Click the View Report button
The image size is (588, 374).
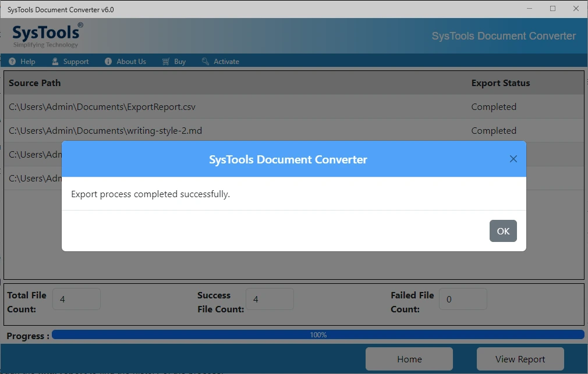[x=520, y=359]
